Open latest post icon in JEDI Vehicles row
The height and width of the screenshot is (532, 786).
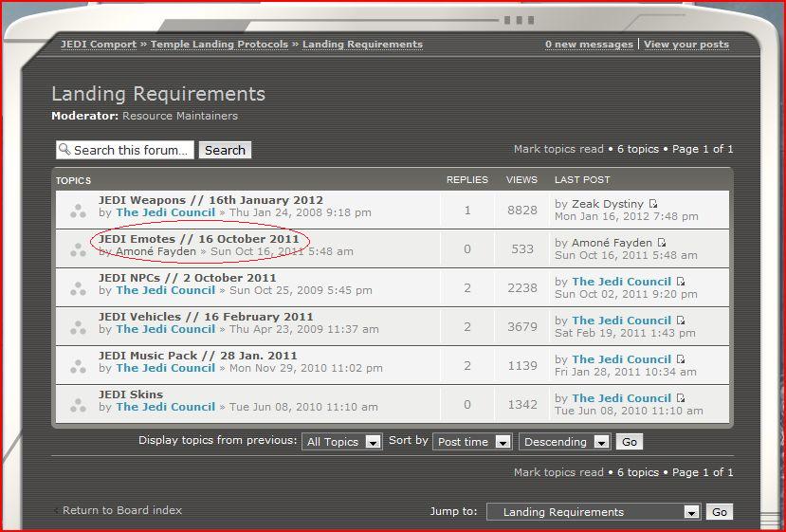tap(681, 321)
